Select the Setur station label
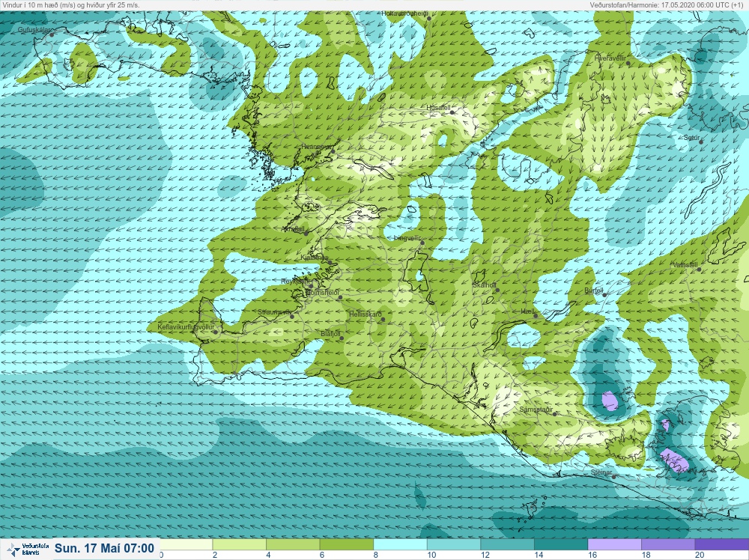The height and width of the screenshot is (560, 749). 691,138
